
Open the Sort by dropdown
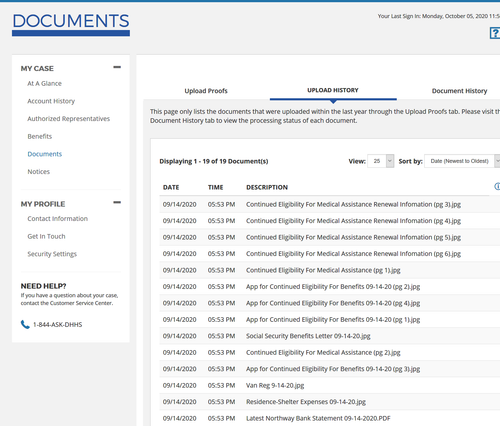[462, 161]
